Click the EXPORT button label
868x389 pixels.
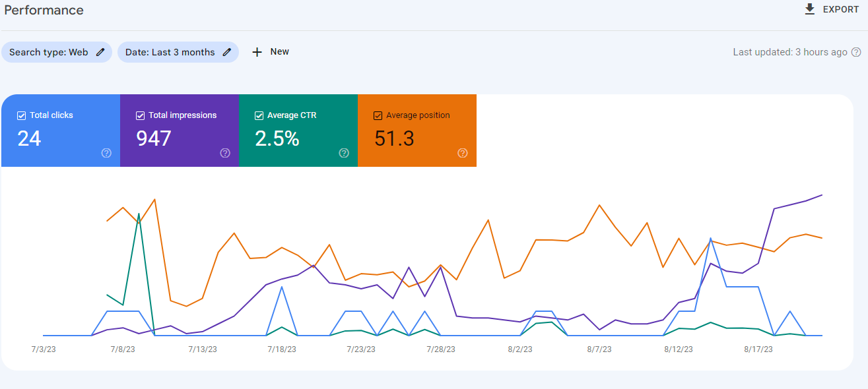pyautogui.click(x=840, y=9)
